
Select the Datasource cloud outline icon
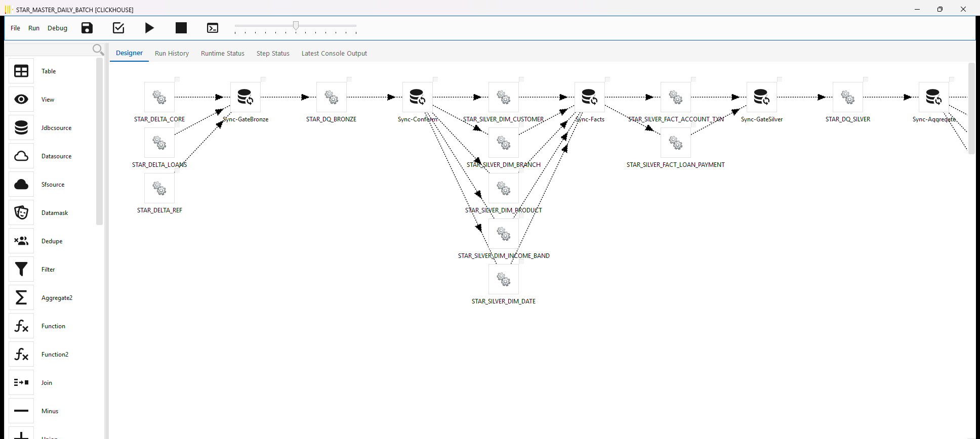pyautogui.click(x=21, y=156)
